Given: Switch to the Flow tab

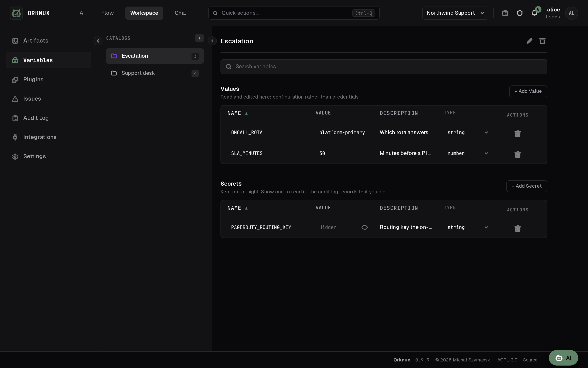Looking at the screenshot, I should click(x=107, y=13).
